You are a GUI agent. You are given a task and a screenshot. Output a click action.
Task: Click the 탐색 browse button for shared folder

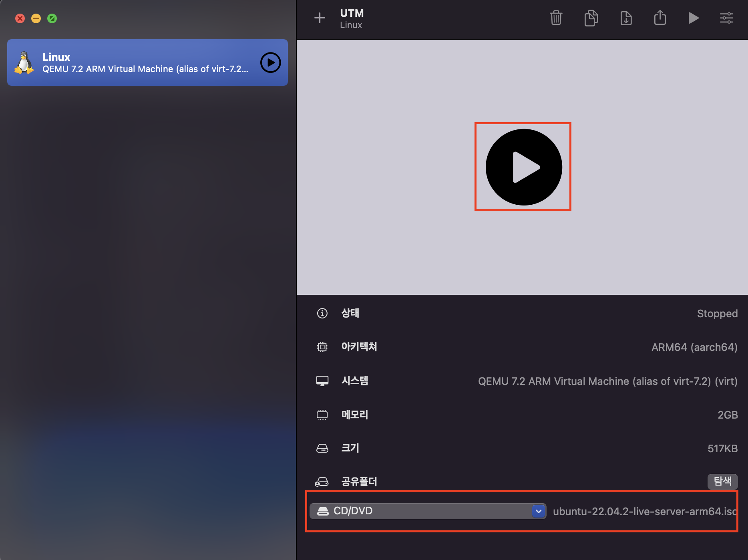tap(722, 481)
